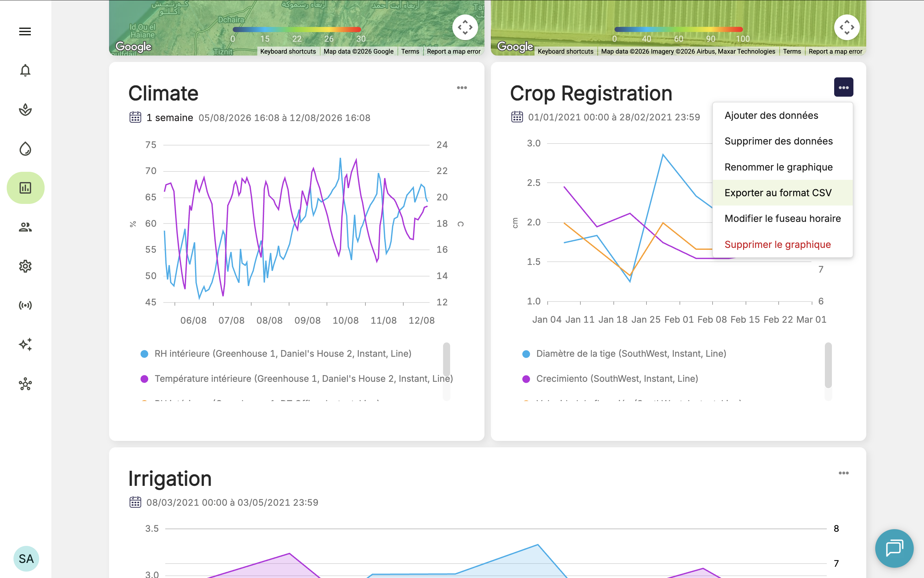Viewport: 924px width, 578px height.
Task: Open the SA user avatar
Action: [26, 558]
